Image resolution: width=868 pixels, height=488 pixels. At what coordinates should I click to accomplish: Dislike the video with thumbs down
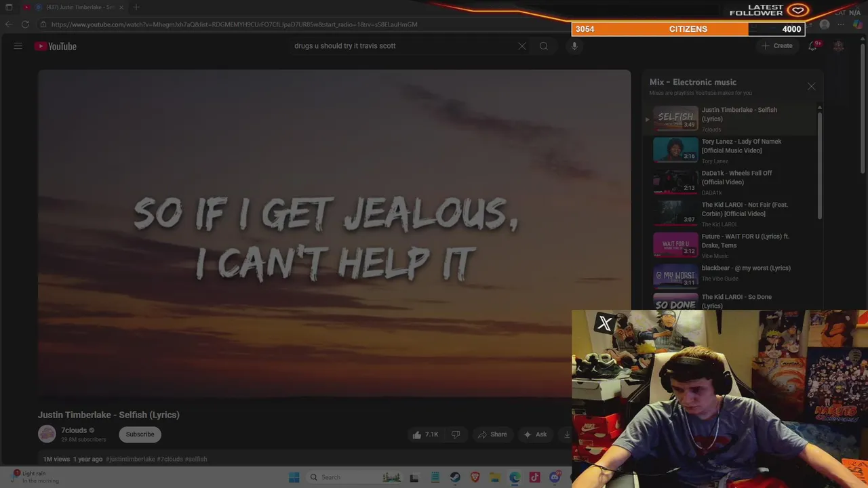coord(456,434)
